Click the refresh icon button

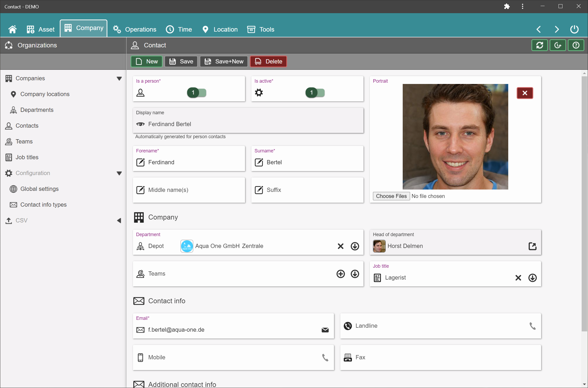tap(540, 45)
